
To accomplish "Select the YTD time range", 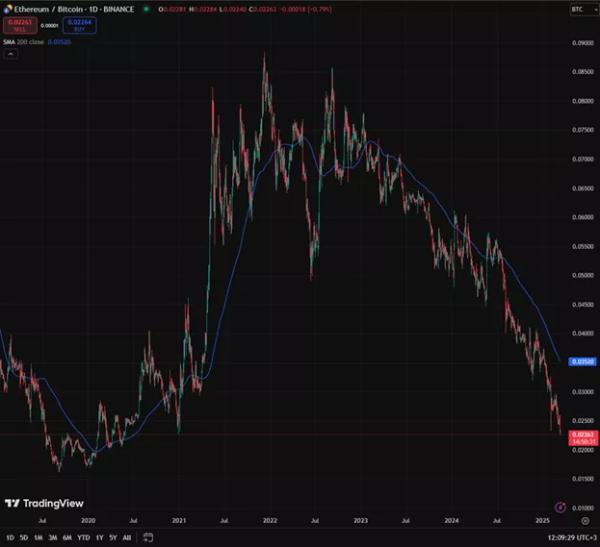I will point(82,538).
